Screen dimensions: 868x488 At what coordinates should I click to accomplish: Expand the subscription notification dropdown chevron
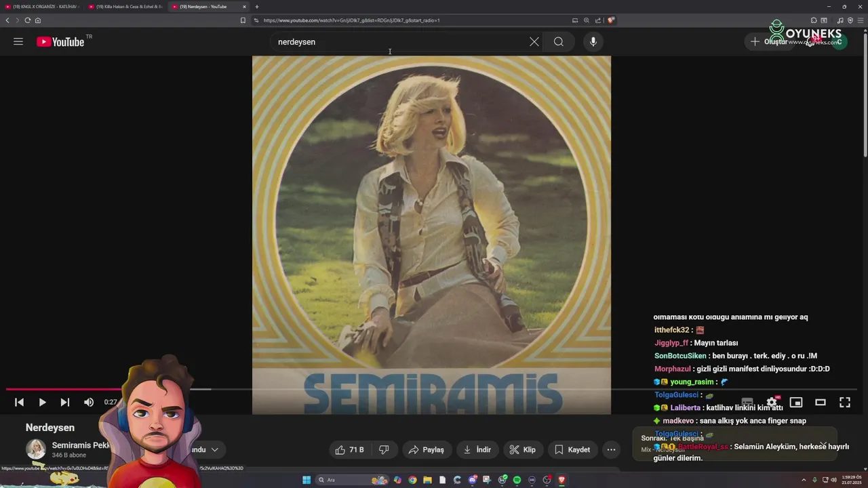(214, 449)
